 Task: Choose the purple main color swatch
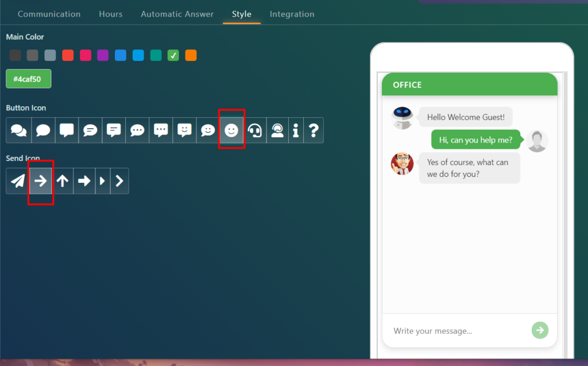103,55
